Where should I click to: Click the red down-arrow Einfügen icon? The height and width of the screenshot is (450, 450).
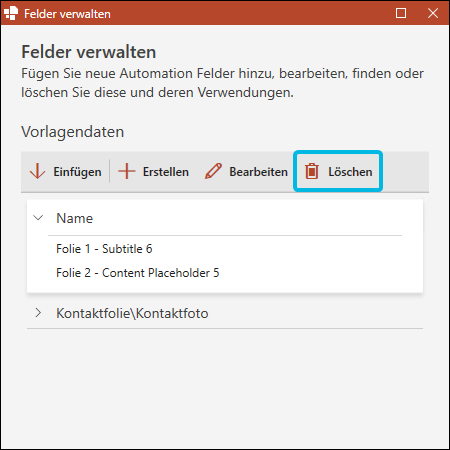tap(37, 172)
